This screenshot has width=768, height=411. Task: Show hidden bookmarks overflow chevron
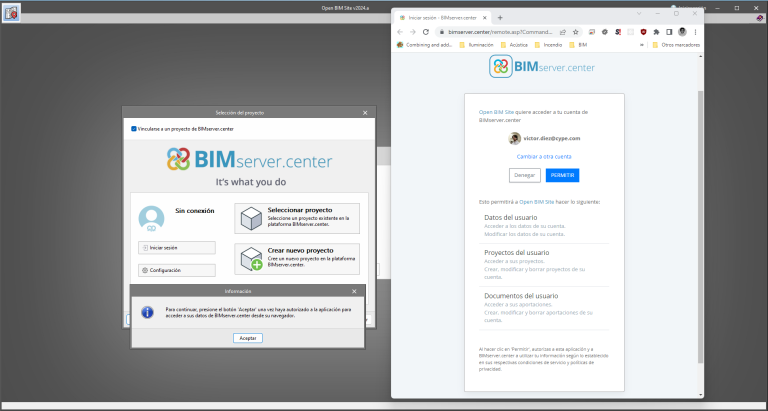point(642,45)
